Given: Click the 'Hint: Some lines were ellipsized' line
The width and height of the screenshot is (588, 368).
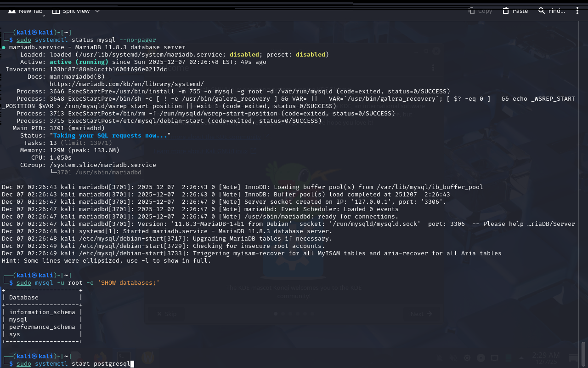Looking at the screenshot, I should point(106,260).
